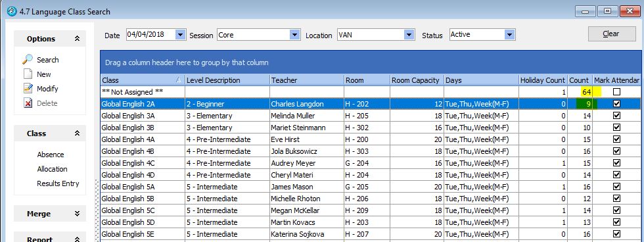The image size is (644, 242).
Task: Open Results Entry in Class panel
Action: click(58, 183)
